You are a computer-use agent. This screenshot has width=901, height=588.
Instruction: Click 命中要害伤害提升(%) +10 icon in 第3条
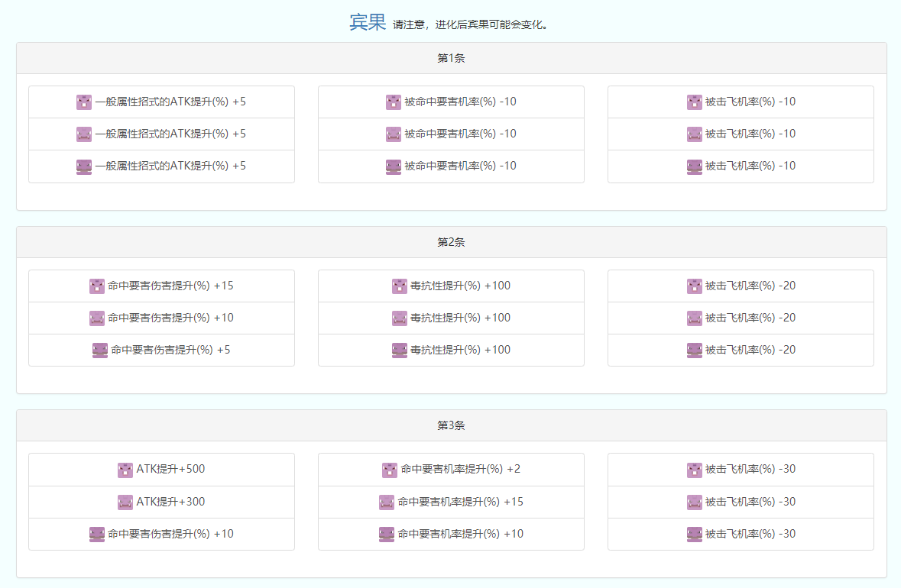(97, 534)
